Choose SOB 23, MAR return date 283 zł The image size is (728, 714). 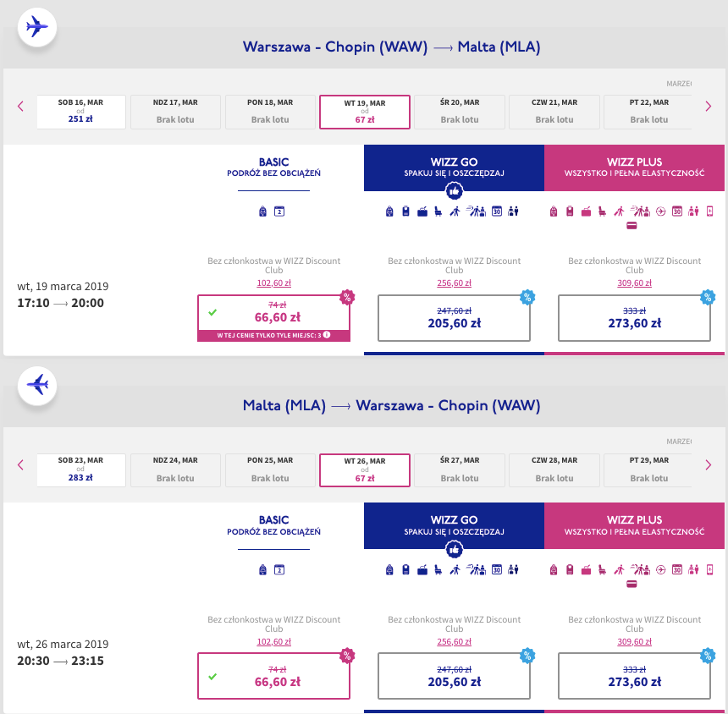[x=80, y=470]
